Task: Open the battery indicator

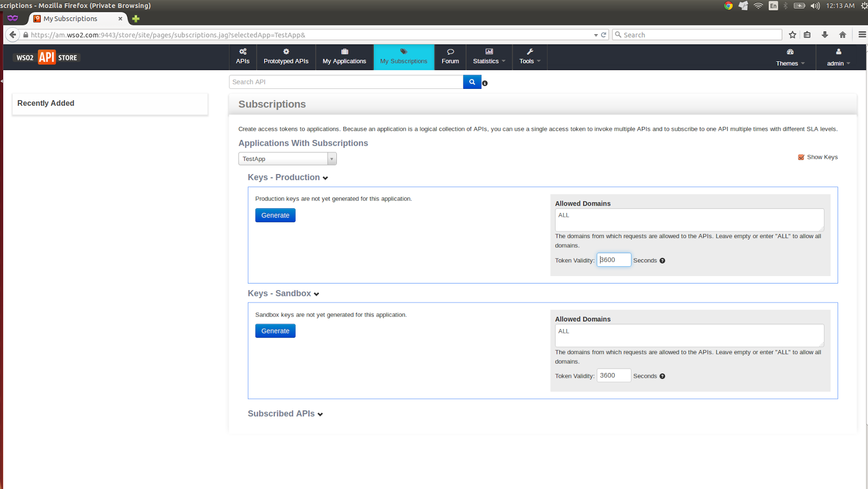Action: (x=800, y=5)
